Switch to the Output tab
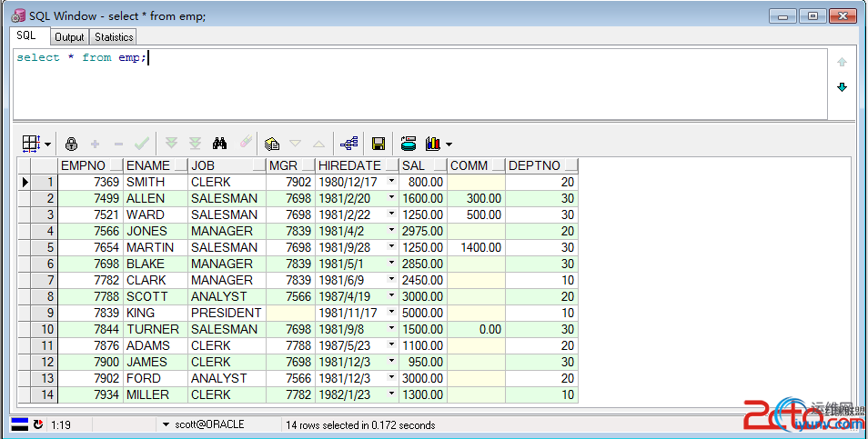 pyautogui.click(x=69, y=37)
